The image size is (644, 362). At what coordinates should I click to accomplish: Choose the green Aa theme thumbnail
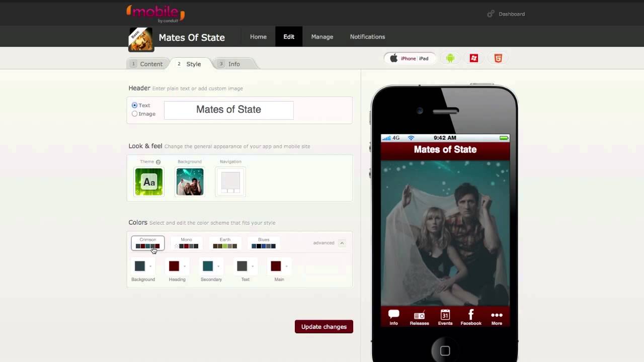click(149, 182)
